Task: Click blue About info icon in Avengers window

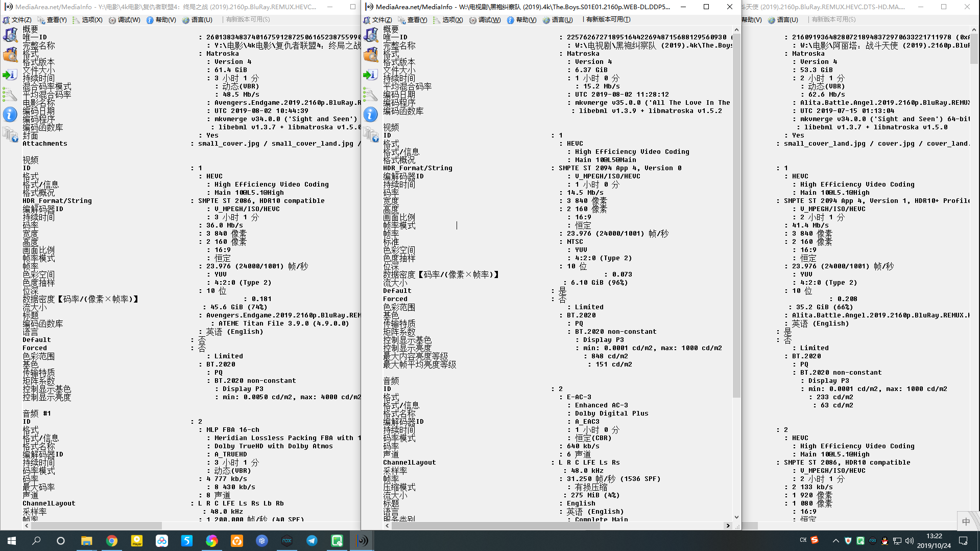Action: [x=10, y=114]
